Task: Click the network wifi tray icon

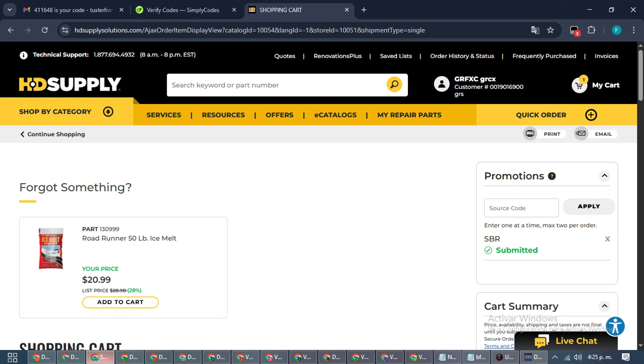Action: click(x=567, y=357)
